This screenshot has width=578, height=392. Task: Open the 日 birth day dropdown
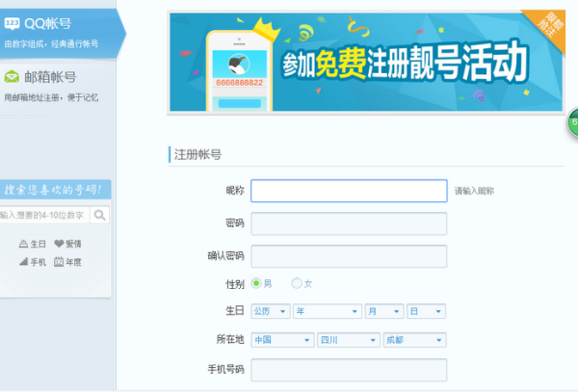pyautogui.click(x=426, y=311)
